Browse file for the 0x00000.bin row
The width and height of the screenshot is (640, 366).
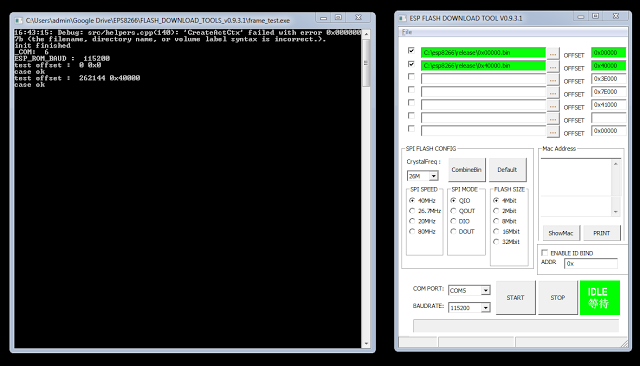(x=553, y=53)
